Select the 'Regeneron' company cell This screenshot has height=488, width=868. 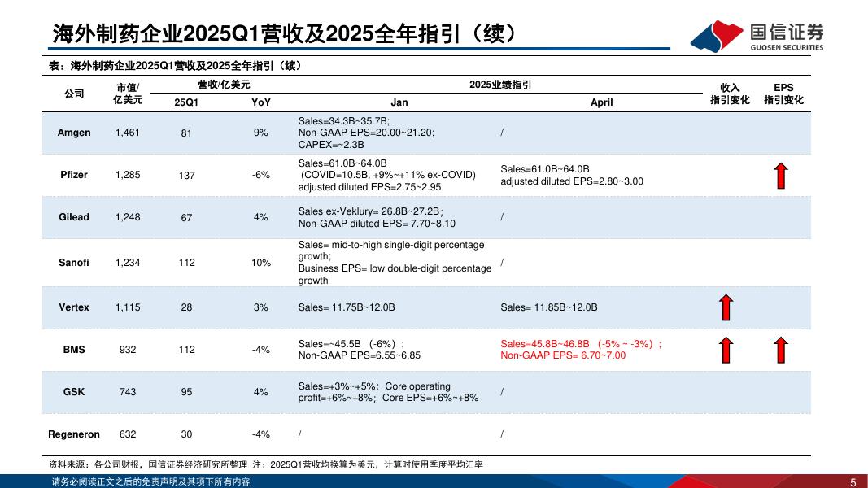coord(74,434)
